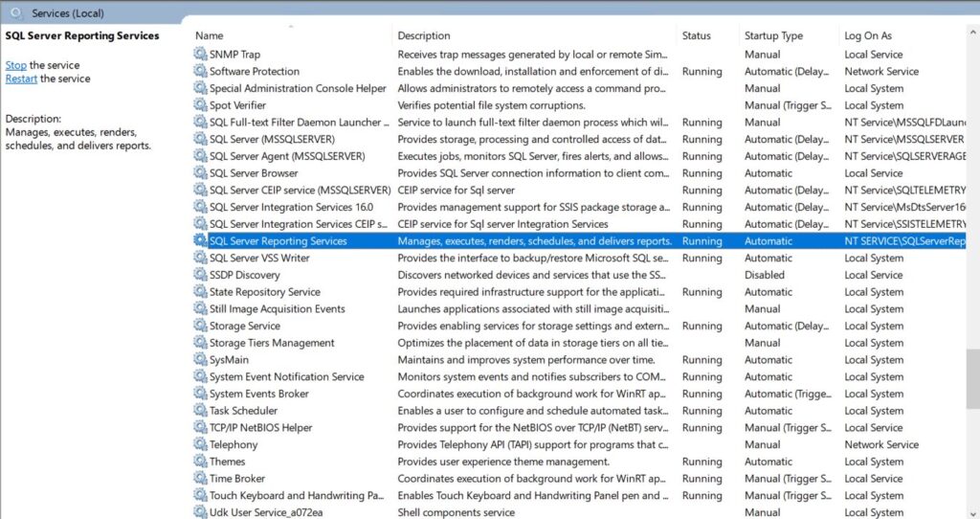Click gear icon beside SSDP Discovery

click(x=200, y=274)
